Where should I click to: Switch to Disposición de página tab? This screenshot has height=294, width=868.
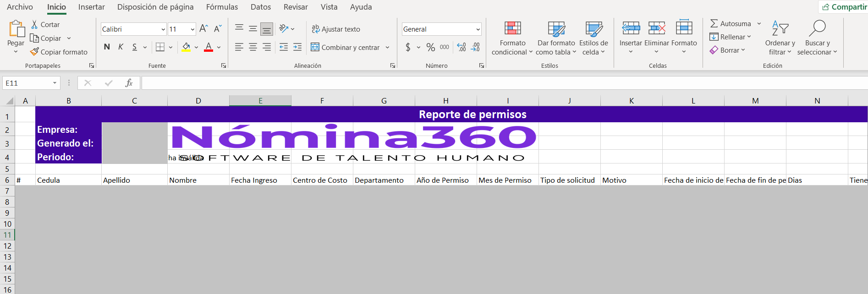point(155,7)
